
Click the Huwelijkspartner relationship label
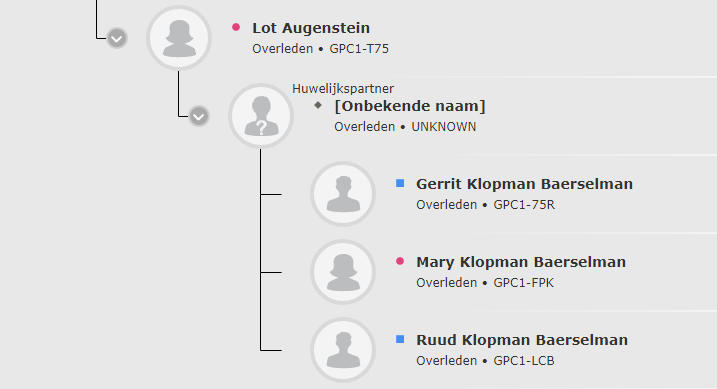(x=343, y=89)
